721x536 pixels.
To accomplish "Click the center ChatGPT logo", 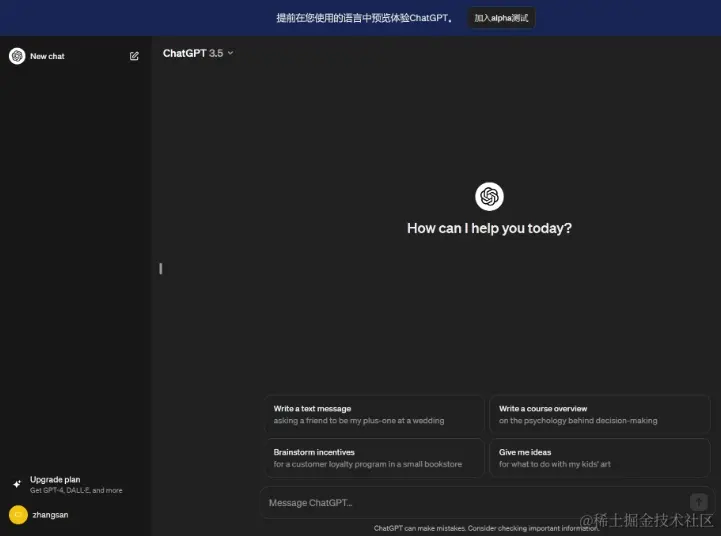I will coord(489,196).
